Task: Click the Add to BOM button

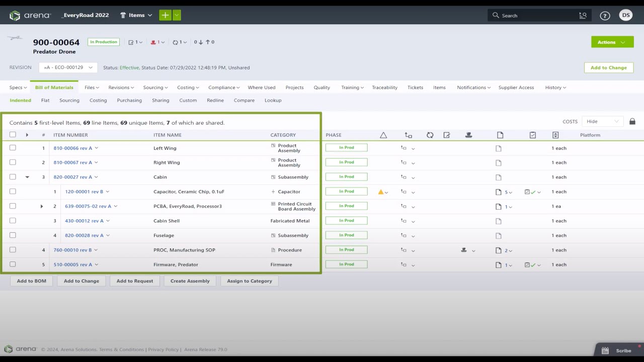Action: point(32,281)
